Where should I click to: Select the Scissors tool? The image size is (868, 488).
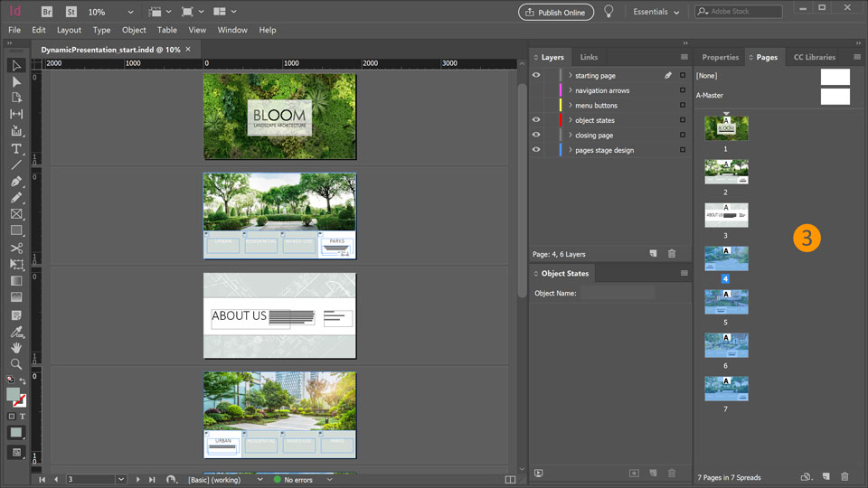pyautogui.click(x=16, y=248)
